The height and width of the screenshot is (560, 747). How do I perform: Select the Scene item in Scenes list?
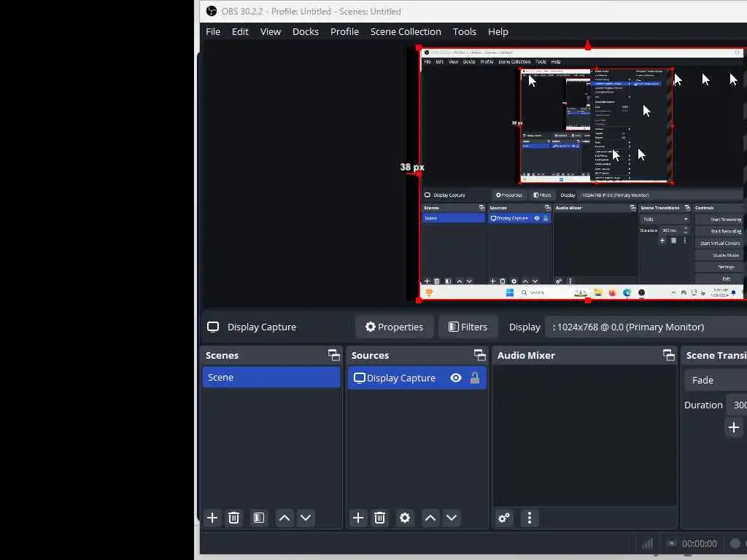click(271, 377)
